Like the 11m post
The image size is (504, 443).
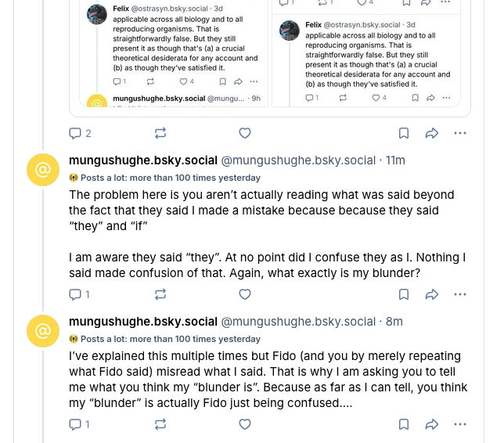(x=244, y=294)
